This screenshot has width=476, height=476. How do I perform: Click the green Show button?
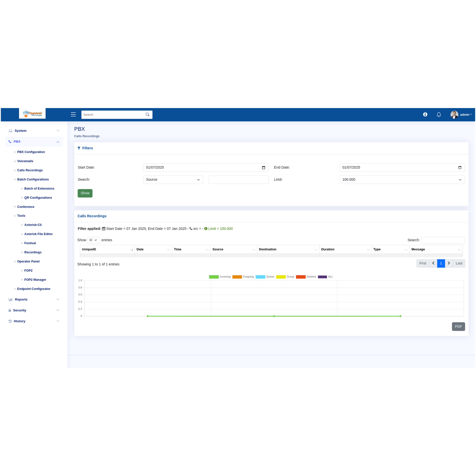click(x=85, y=193)
